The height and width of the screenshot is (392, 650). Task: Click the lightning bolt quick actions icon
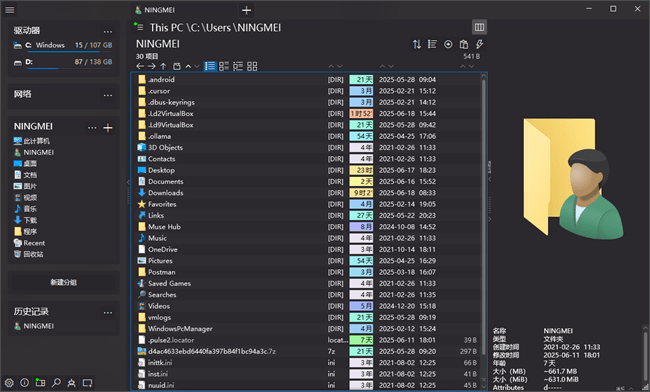479,44
